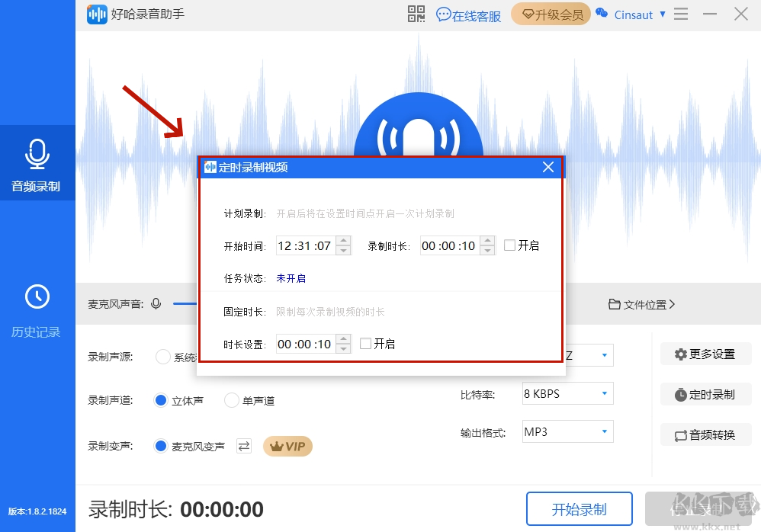This screenshot has width=761, height=532.
Task: Click the swap arrows icon beside 麦克风变声
Action: (x=243, y=447)
